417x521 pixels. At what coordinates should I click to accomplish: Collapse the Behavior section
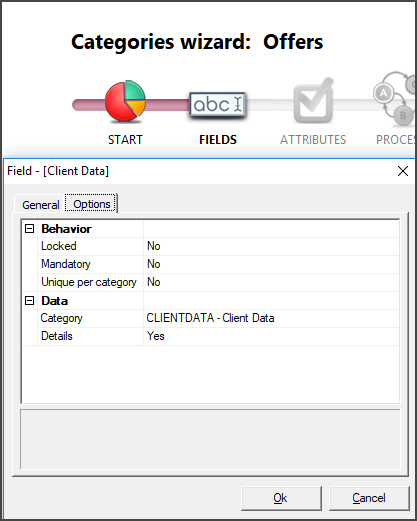click(x=30, y=229)
